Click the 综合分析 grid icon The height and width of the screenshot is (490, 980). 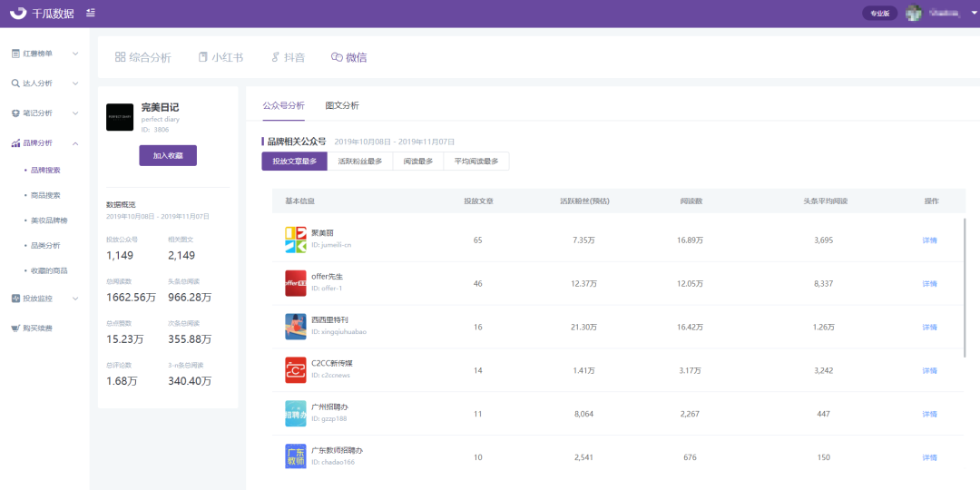point(121,57)
